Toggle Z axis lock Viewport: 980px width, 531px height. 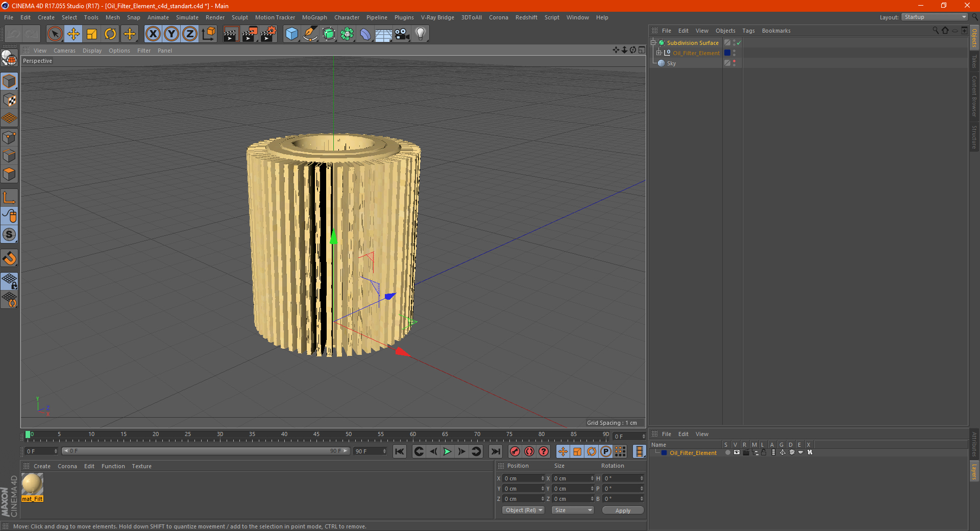pyautogui.click(x=190, y=34)
